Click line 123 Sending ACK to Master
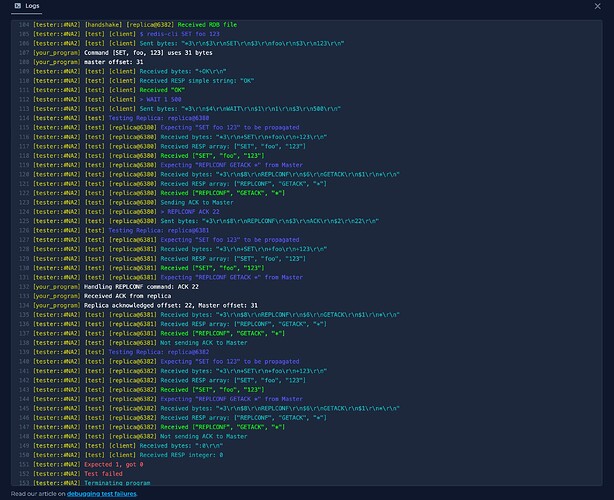This screenshot has height=500, width=614. 134,203
